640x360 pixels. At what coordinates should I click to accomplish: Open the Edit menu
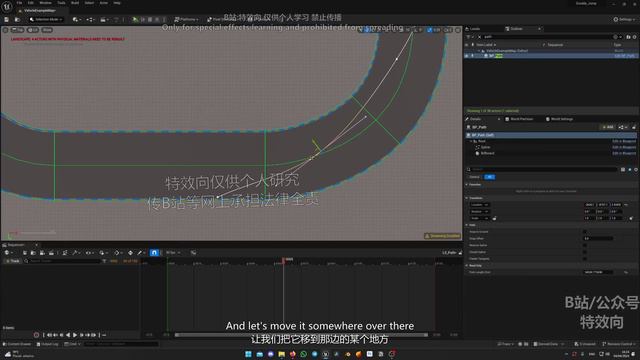click(31, 3)
